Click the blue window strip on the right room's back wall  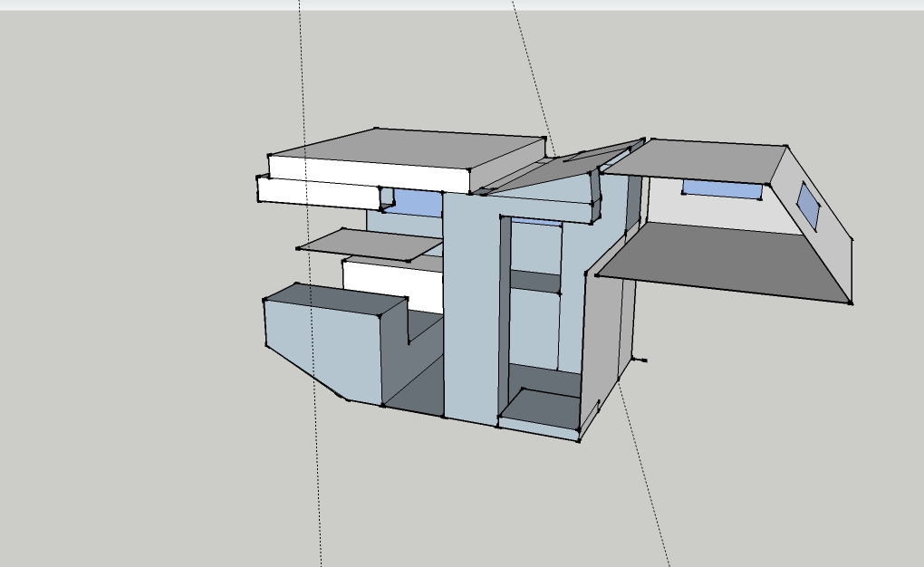[x=722, y=188]
